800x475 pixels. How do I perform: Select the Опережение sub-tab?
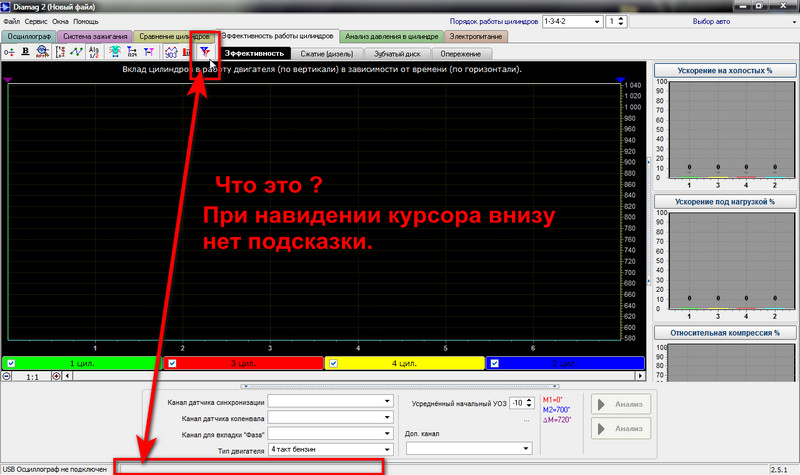[x=461, y=54]
